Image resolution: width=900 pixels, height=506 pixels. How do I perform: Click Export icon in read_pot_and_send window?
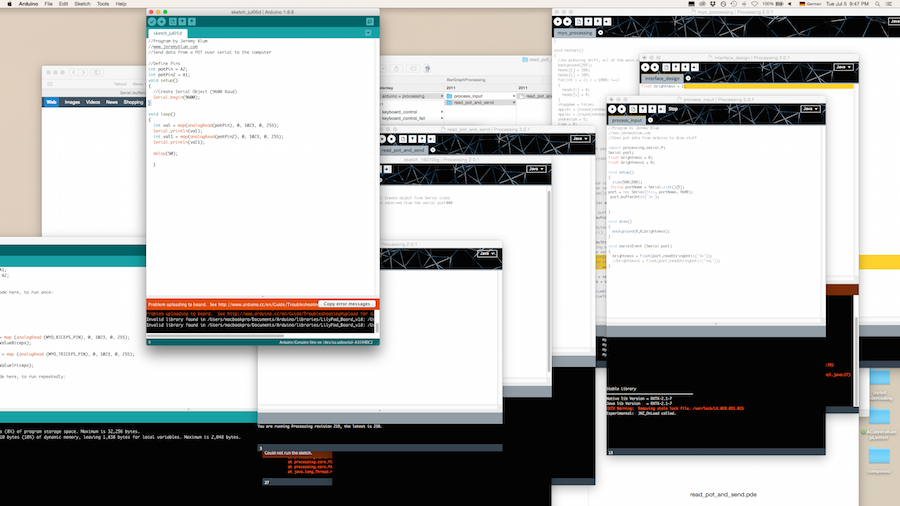432,139
